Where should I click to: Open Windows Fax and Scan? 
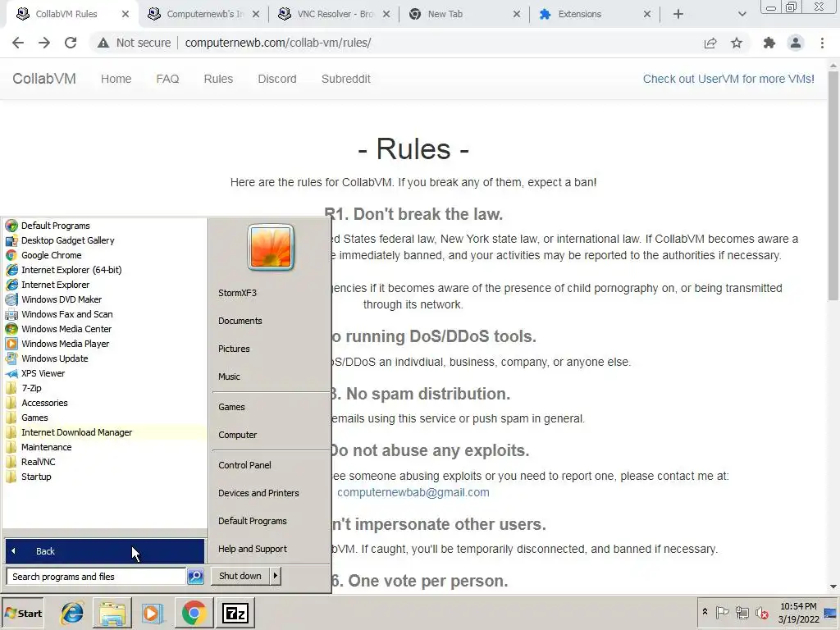(x=104, y=314)
